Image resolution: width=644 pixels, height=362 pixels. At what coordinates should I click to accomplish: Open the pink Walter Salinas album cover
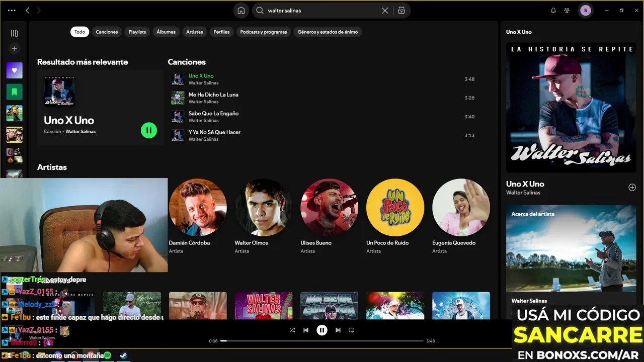coord(264,306)
